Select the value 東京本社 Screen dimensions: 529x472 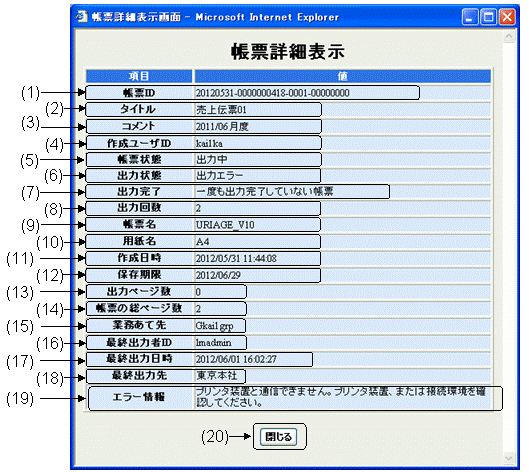(217, 376)
